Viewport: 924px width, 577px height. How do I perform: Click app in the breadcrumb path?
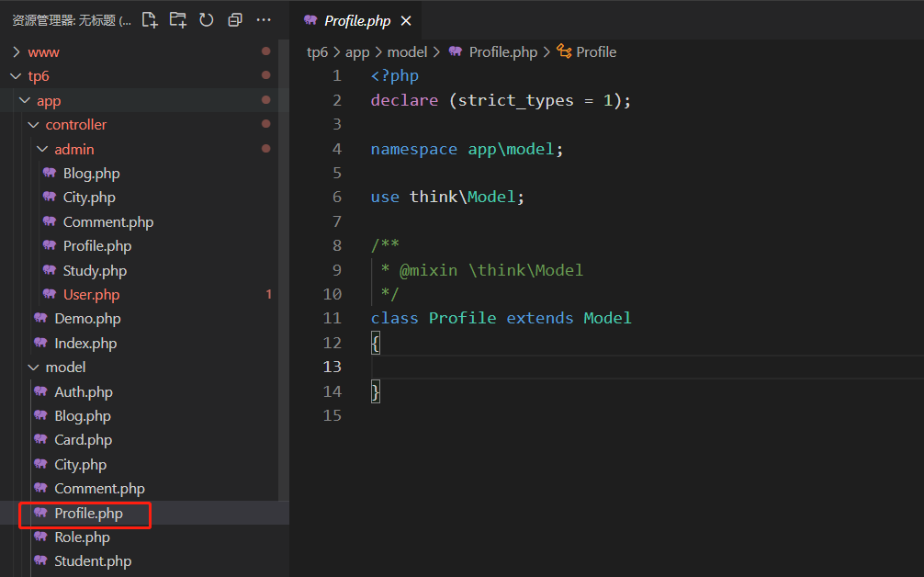point(357,51)
